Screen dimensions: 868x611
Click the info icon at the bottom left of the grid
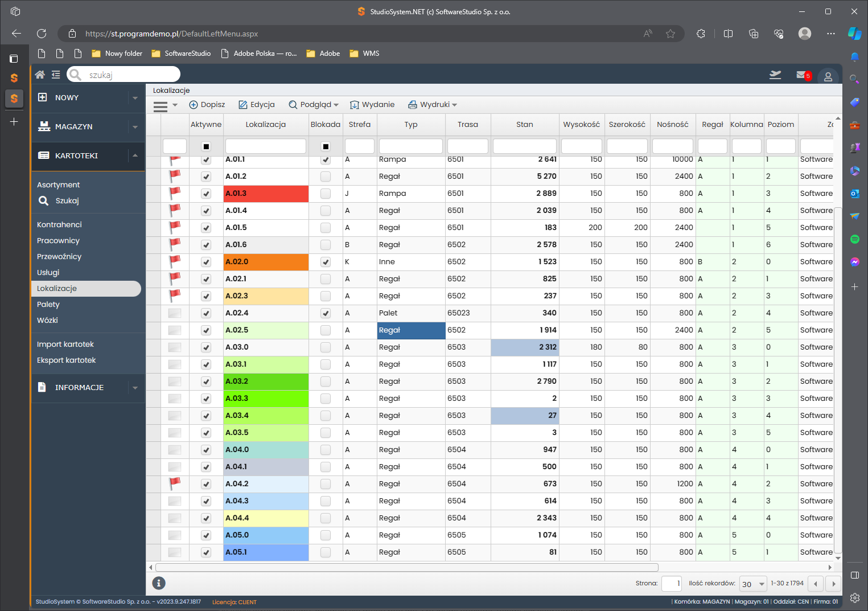(x=159, y=583)
